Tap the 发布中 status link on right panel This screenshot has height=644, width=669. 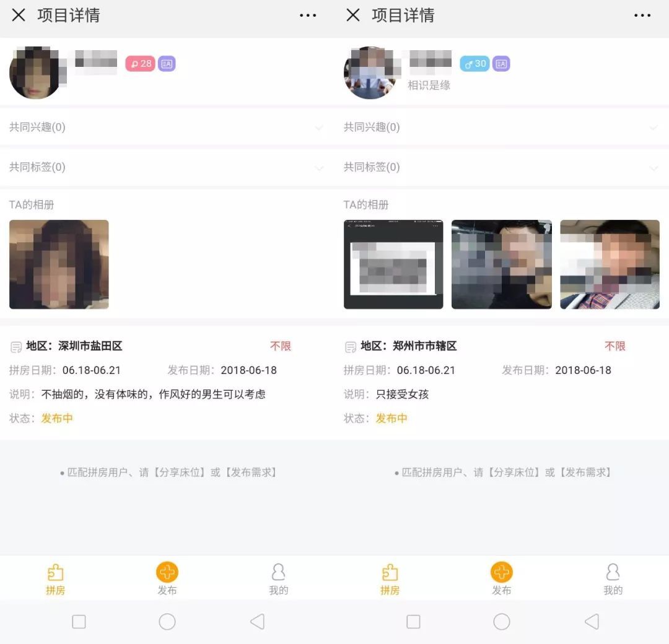[x=391, y=417]
